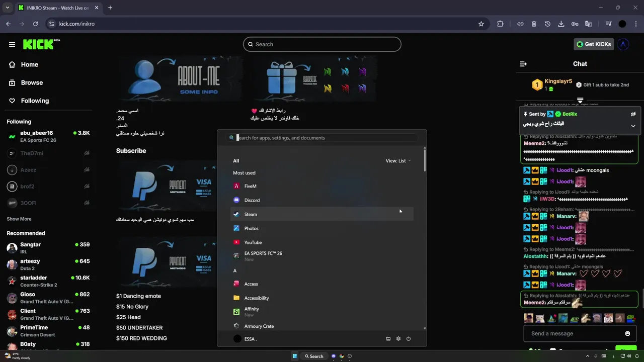This screenshot has width=644, height=362.
Task: Open Armoury Crate from the app list
Action: click(322, 326)
